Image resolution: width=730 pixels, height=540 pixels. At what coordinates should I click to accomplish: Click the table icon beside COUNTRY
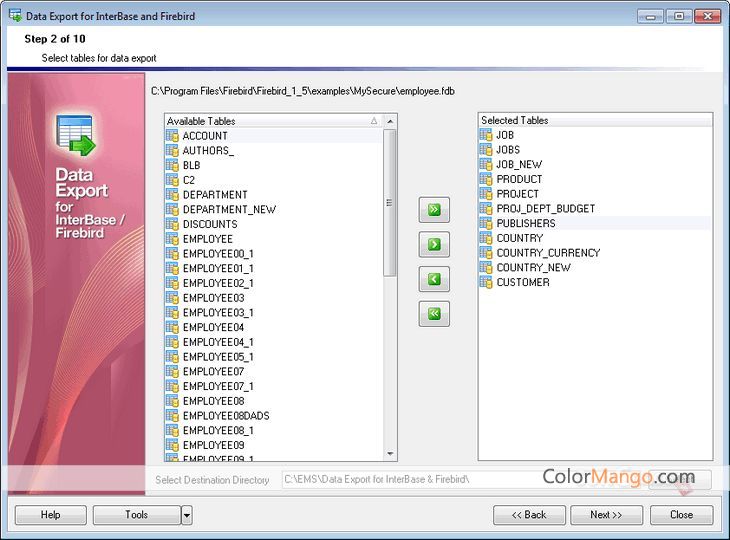click(x=486, y=238)
